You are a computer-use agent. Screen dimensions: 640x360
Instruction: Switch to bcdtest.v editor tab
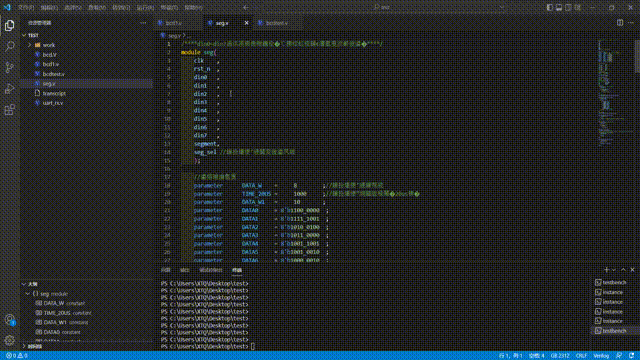point(277,23)
